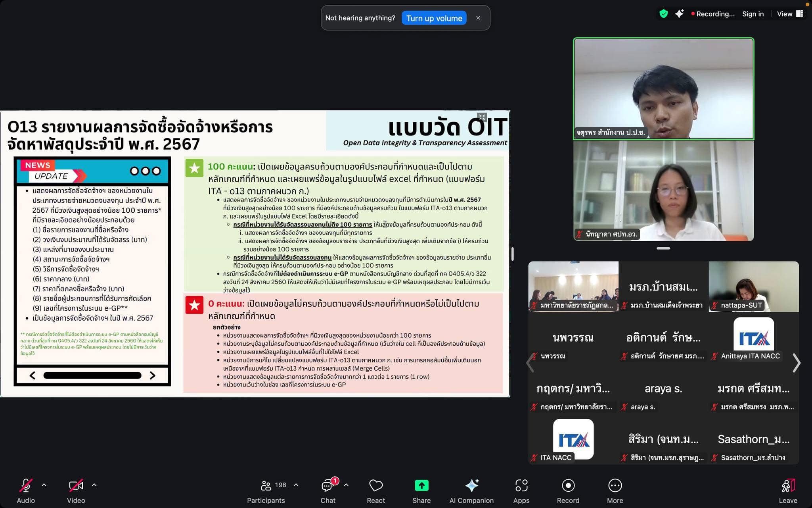
Task: Open the React emoji menu
Action: [x=376, y=491]
